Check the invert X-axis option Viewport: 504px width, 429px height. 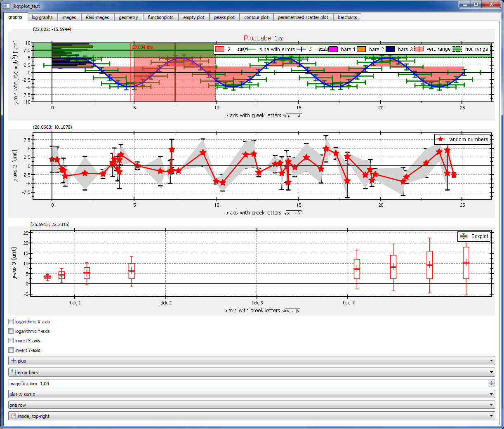[x=11, y=341]
